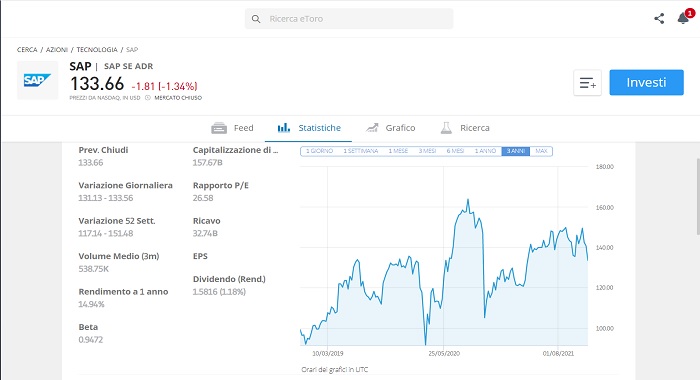Select the 1 GIORNO chart range
700x380 pixels.
point(319,151)
